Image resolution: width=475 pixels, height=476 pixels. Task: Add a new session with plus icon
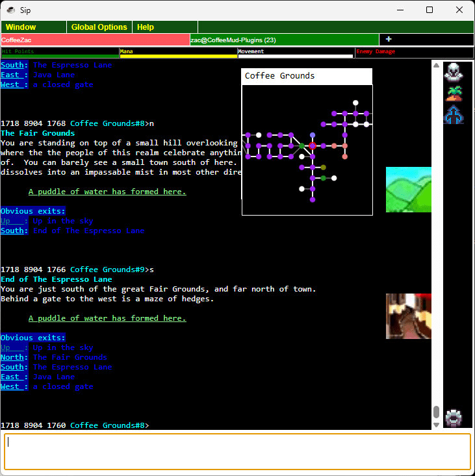389,39
